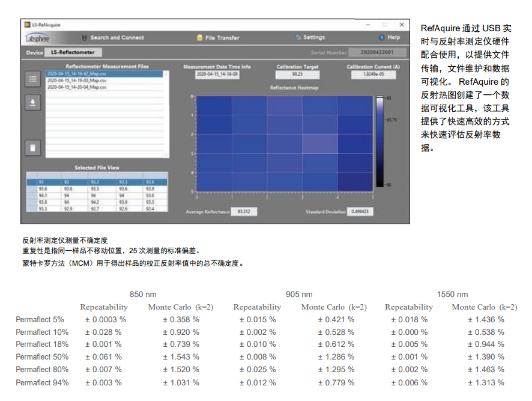Click the 850 nm column heading
532x401 pixels.
coord(143,295)
